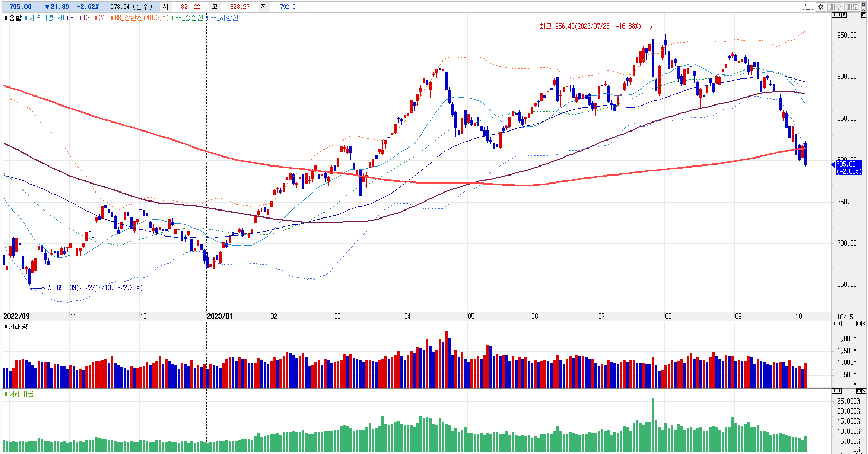Select the [일] daily period indicator

[808, 7]
